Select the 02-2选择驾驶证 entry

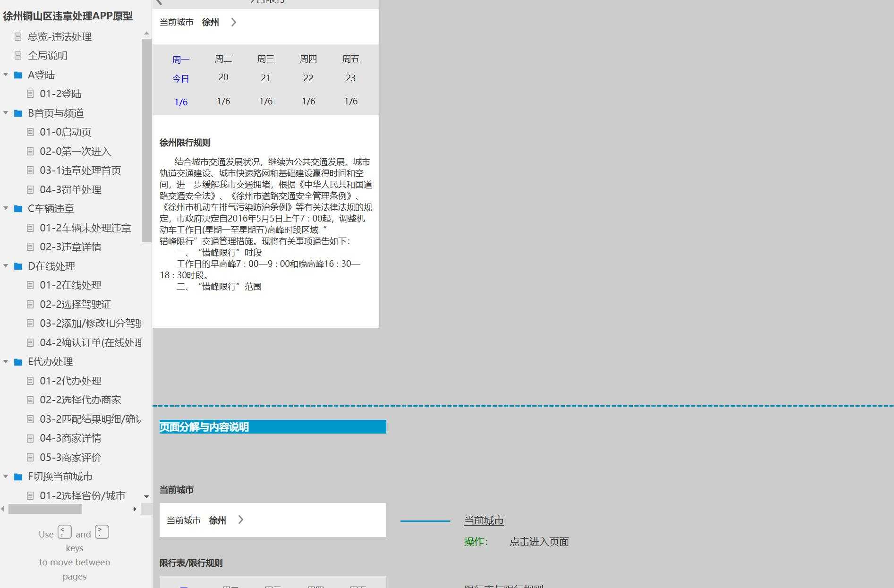[x=76, y=304]
